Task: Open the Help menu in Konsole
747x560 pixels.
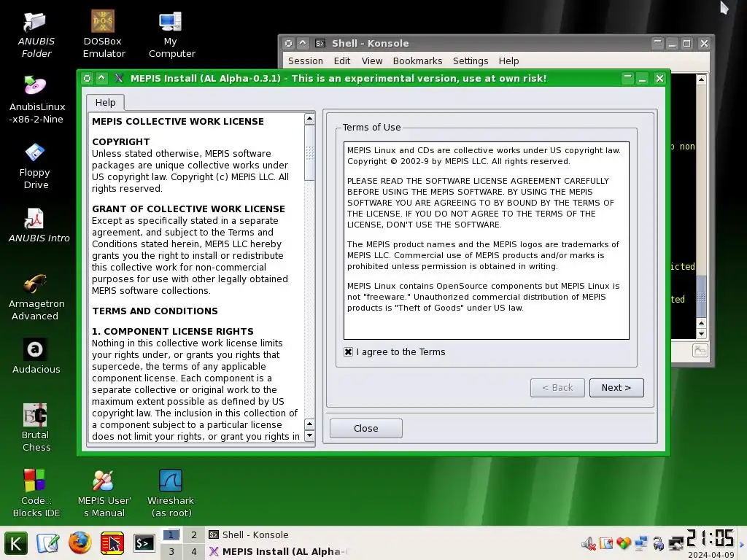Action: [x=508, y=61]
